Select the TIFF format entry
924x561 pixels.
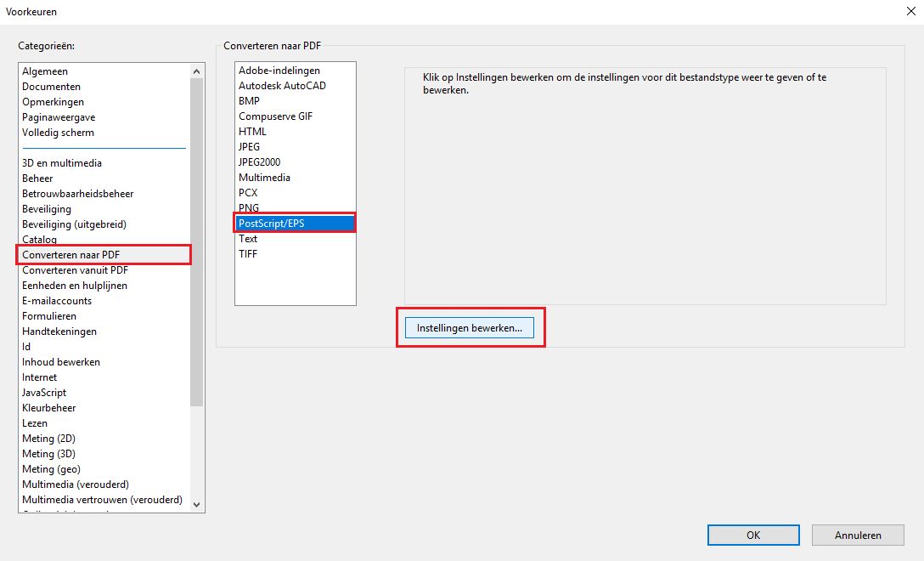coord(247,253)
